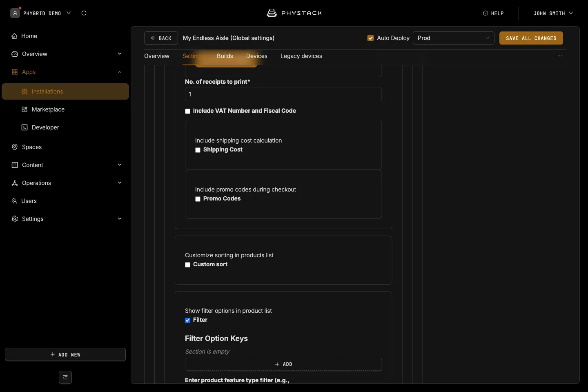
Task: Switch to the Legacy devices tab
Action: point(301,56)
